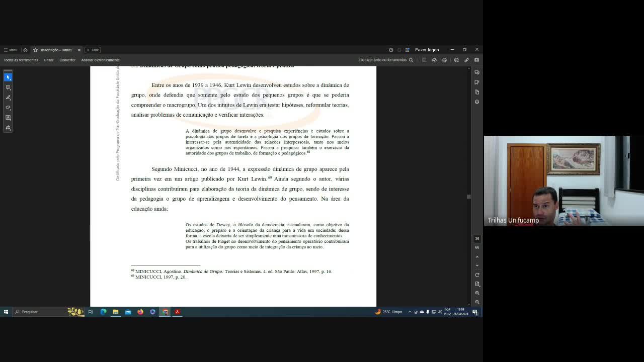Image resolution: width=644 pixels, height=362 pixels.
Task: Open the bookmarks panel on right sidebar
Action: [x=477, y=82]
